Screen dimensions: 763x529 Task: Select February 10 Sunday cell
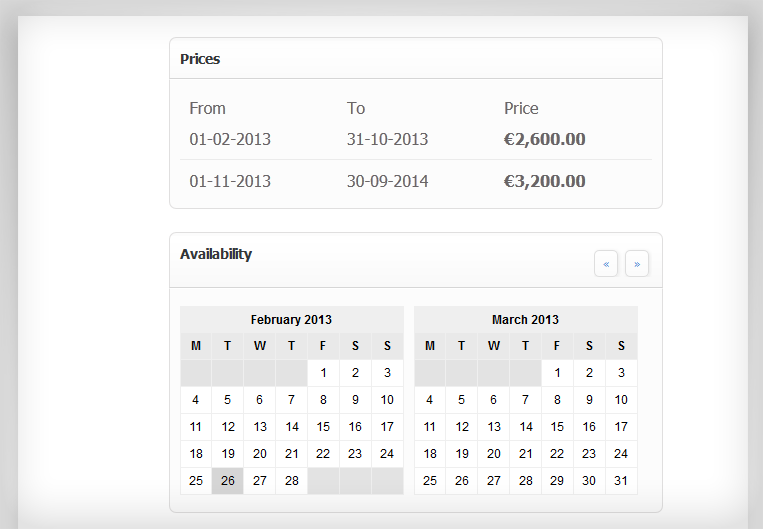[387, 400]
